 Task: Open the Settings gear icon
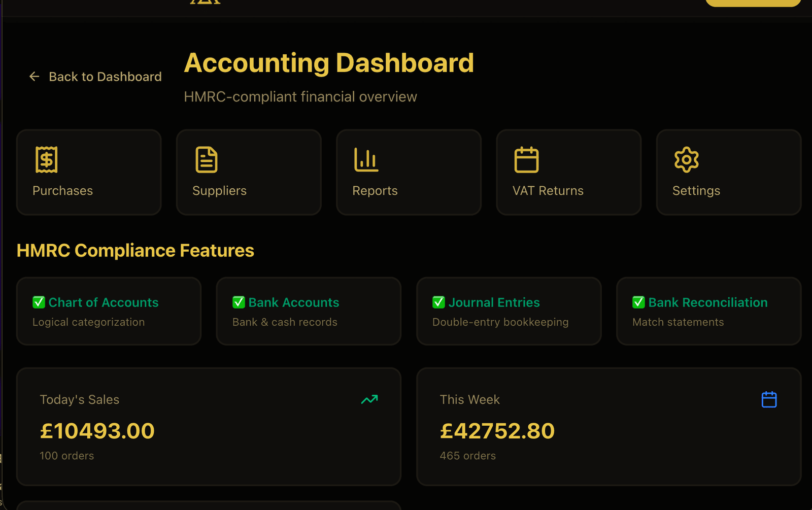[x=687, y=160]
